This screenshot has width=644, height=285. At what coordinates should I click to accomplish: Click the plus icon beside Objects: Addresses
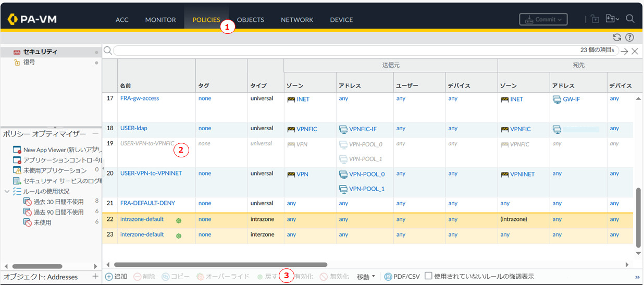click(95, 277)
